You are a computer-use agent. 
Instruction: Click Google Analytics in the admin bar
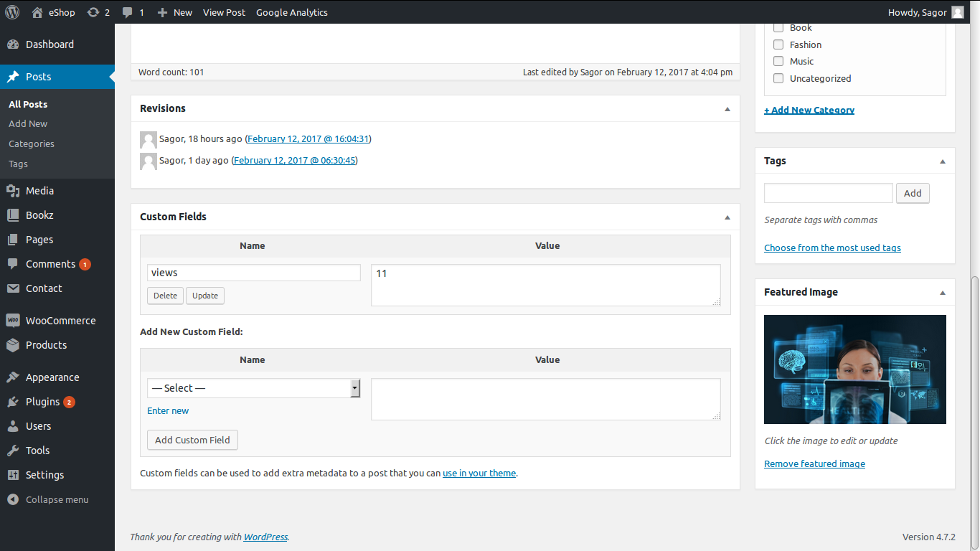(291, 12)
